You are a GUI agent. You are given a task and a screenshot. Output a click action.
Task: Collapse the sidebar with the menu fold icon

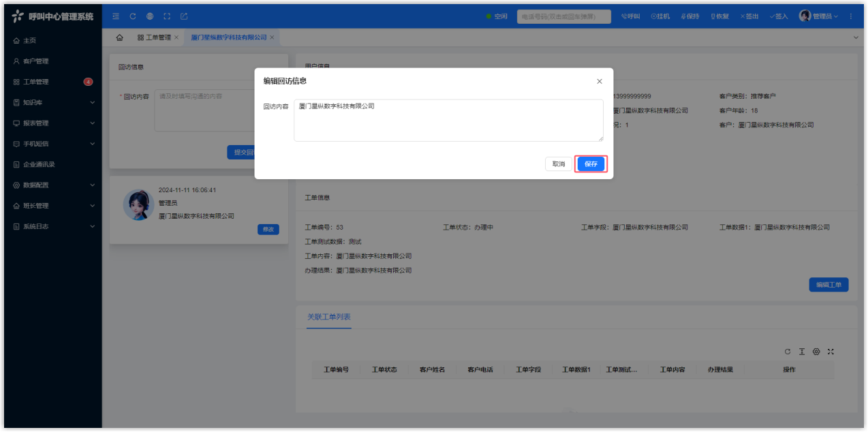tap(116, 16)
